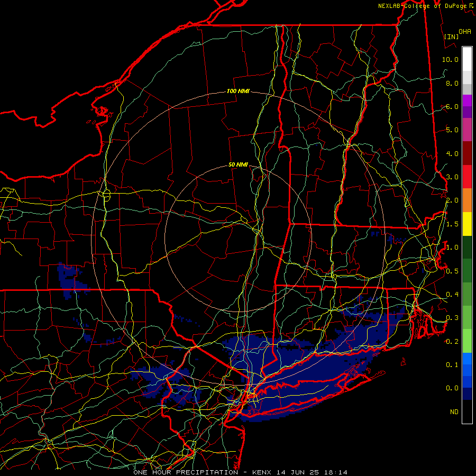This screenshot has height=476, width=476.
Task: Click the 2.0 legend value
Action: tap(452, 200)
